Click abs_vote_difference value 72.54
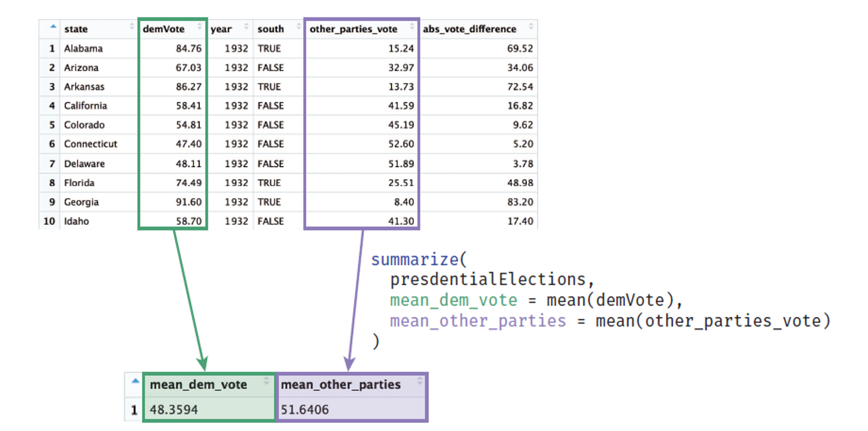This screenshot has width=868, height=431. pos(520,86)
